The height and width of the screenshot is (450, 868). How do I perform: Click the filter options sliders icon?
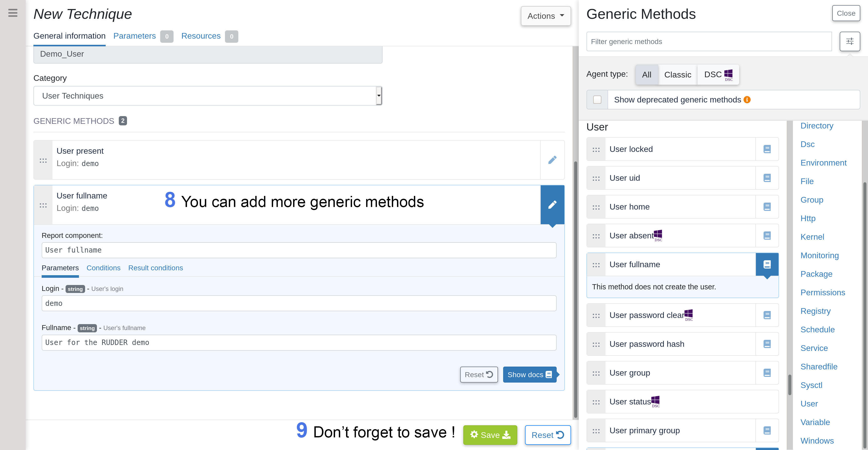pyautogui.click(x=849, y=41)
